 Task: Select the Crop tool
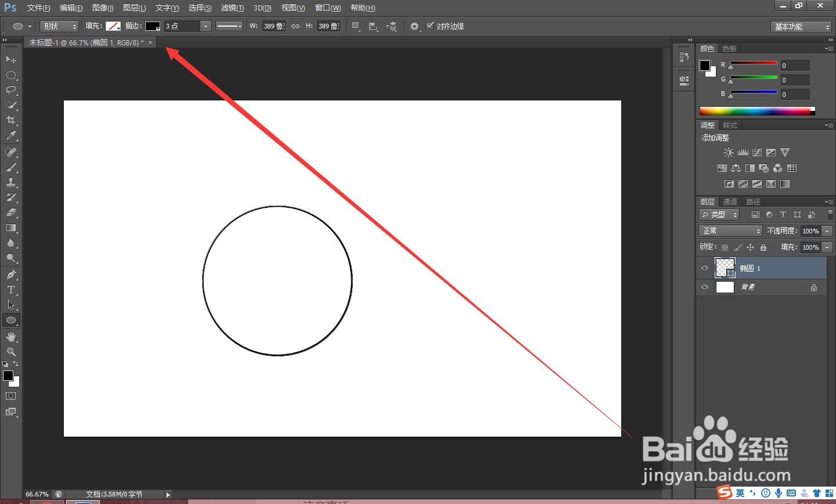[10, 120]
